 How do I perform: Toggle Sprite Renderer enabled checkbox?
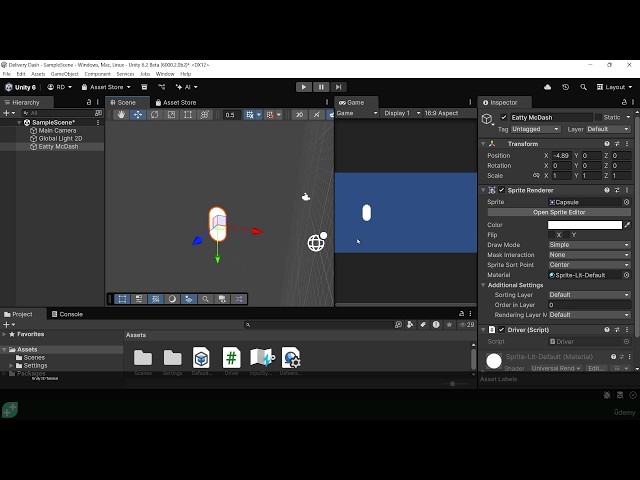tap(502, 190)
